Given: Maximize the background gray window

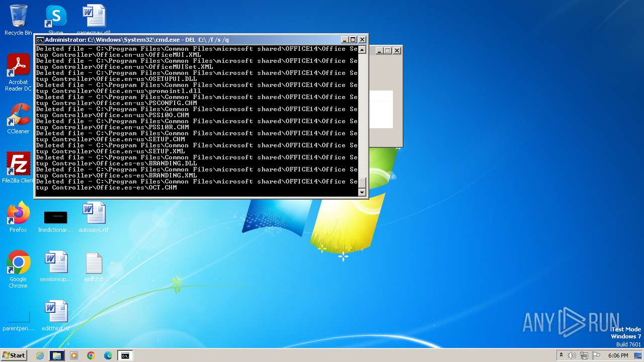Looking at the screenshot, I should coord(388,50).
